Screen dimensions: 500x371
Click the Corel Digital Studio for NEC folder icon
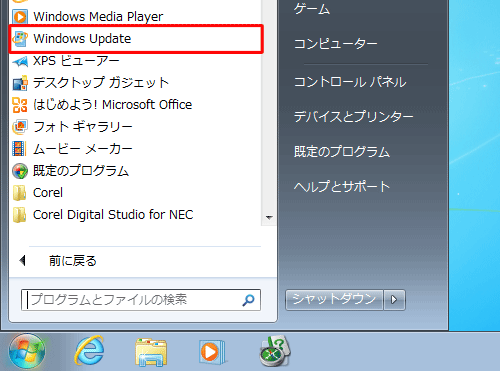(x=19, y=215)
